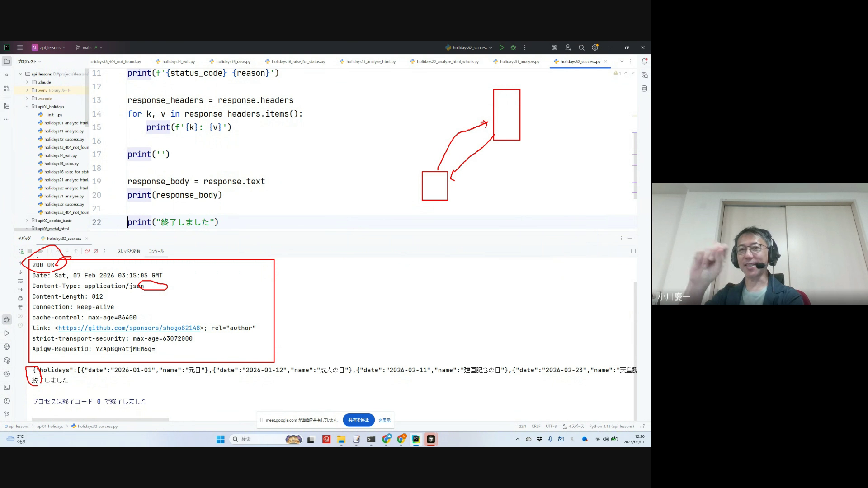Viewport: 868px width, 488px height.
Task: Switch to the スレッドと変数 debug tab
Action: pyautogui.click(x=129, y=251)
